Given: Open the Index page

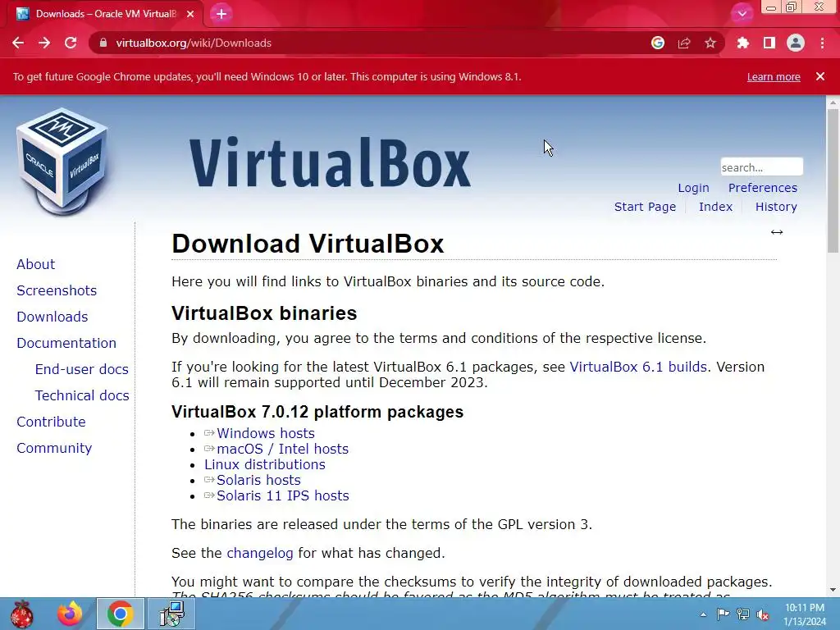Looking at the screenshot, I should (x=715, y=207).
